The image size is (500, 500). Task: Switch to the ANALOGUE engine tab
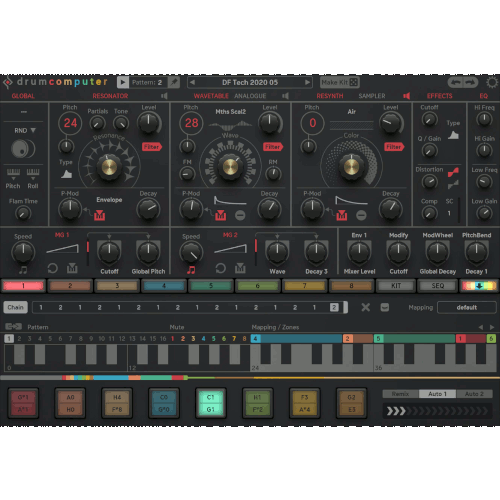250,96
